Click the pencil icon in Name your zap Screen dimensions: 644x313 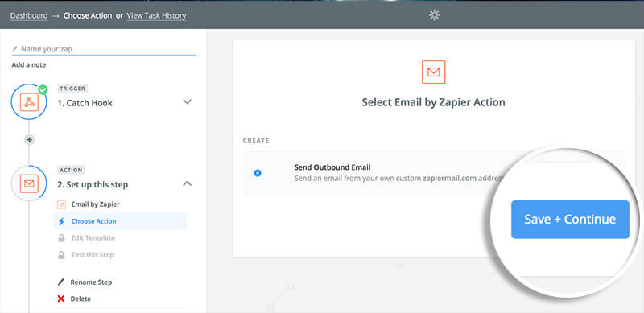14,49
